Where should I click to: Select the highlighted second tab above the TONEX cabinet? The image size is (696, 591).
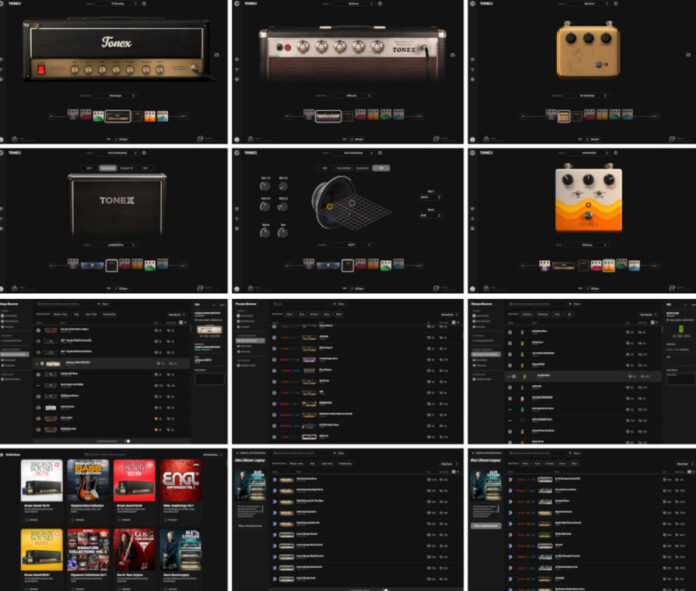(107, 168)
